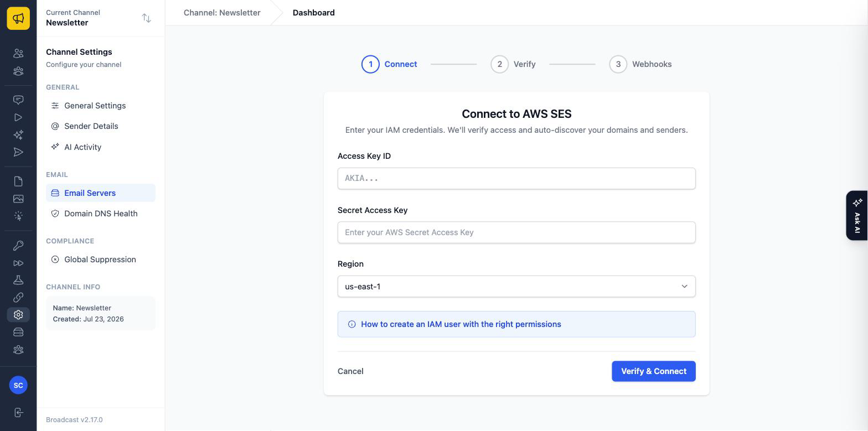868x431 pixels.
Task: Open the speech bubble messages icon
Action: tap(18, 100)
